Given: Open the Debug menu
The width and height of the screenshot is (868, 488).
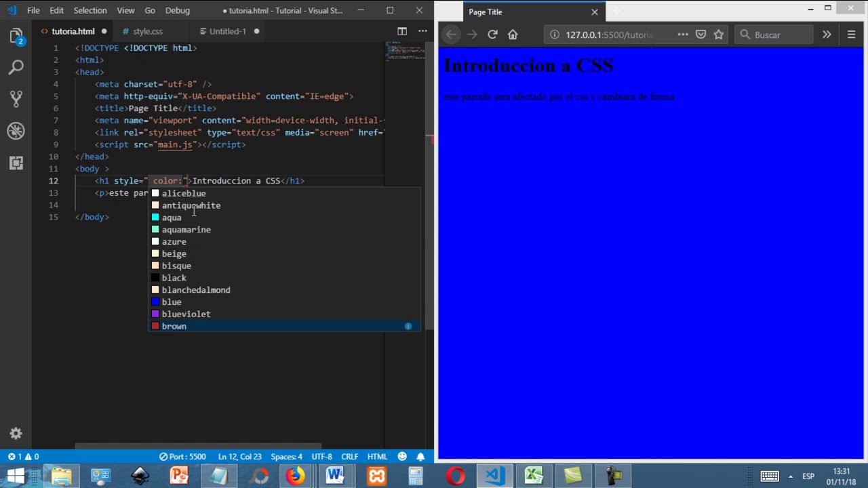Looking at the screenshot, I should 178,10.
